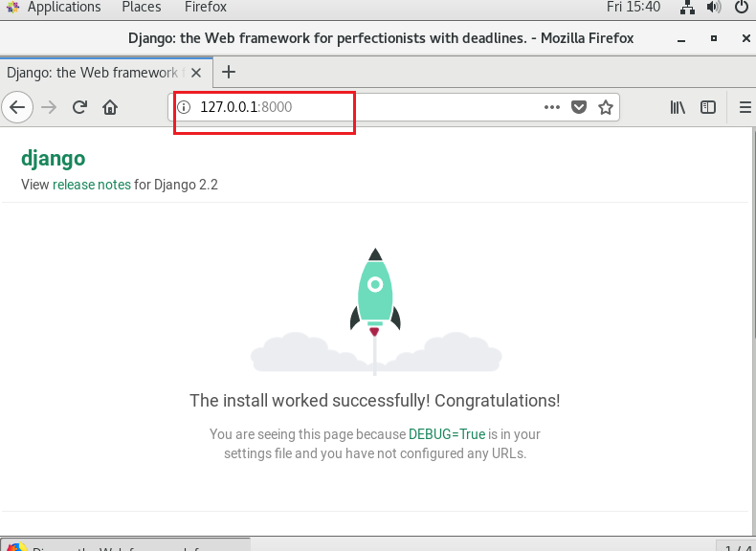756x551 pixels.
Task: Click the Applications menu foot icon
Action: click(13, 8)
